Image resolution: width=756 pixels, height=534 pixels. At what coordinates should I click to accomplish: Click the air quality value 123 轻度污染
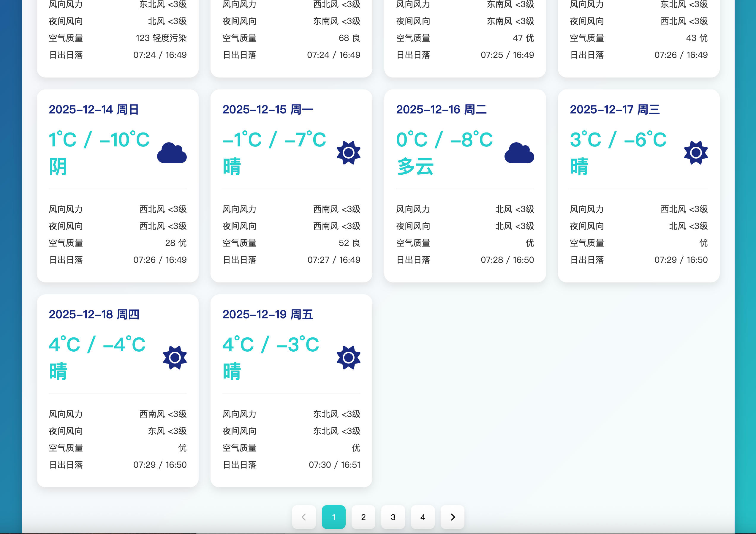coord(161,38)
